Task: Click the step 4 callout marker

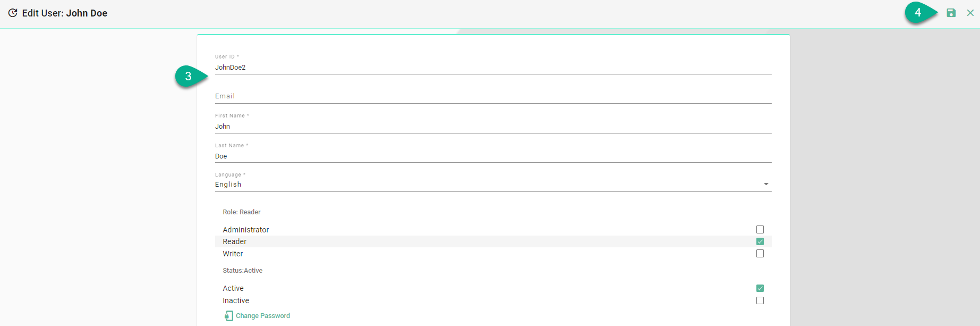Action: (918, 13)
